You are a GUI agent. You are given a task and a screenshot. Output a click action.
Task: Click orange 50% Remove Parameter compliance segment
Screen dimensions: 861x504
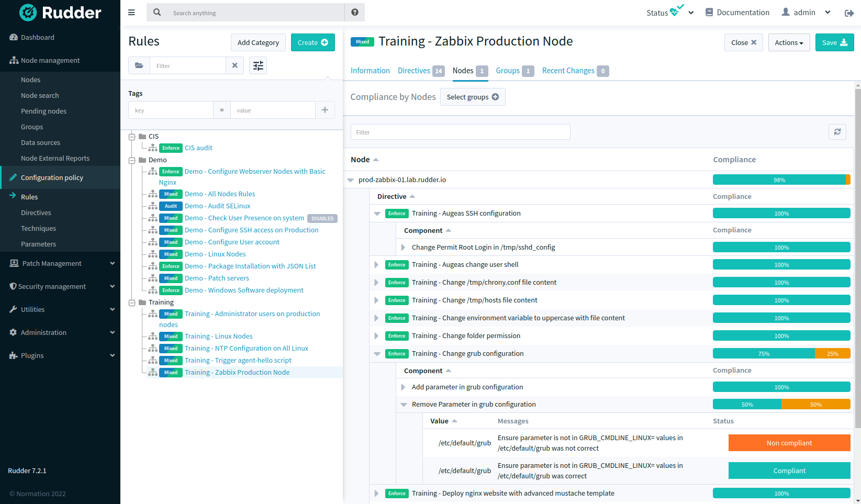(815, 405)
